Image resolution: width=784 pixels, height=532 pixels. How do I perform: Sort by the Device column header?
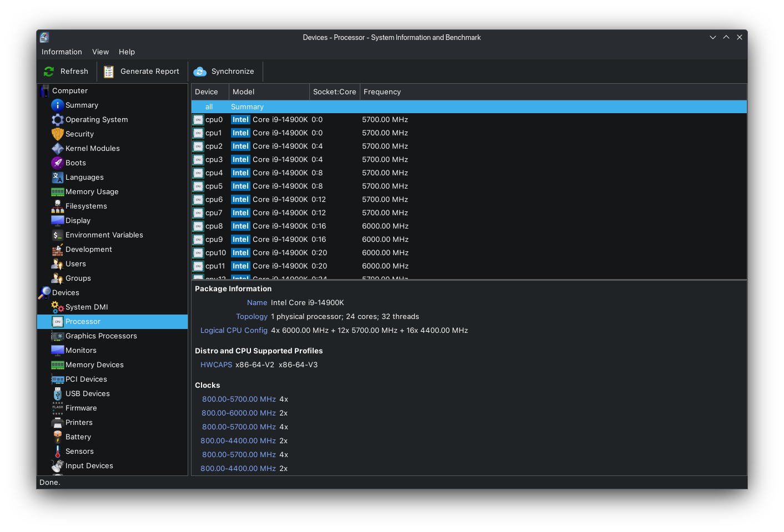tap(210, 92)
